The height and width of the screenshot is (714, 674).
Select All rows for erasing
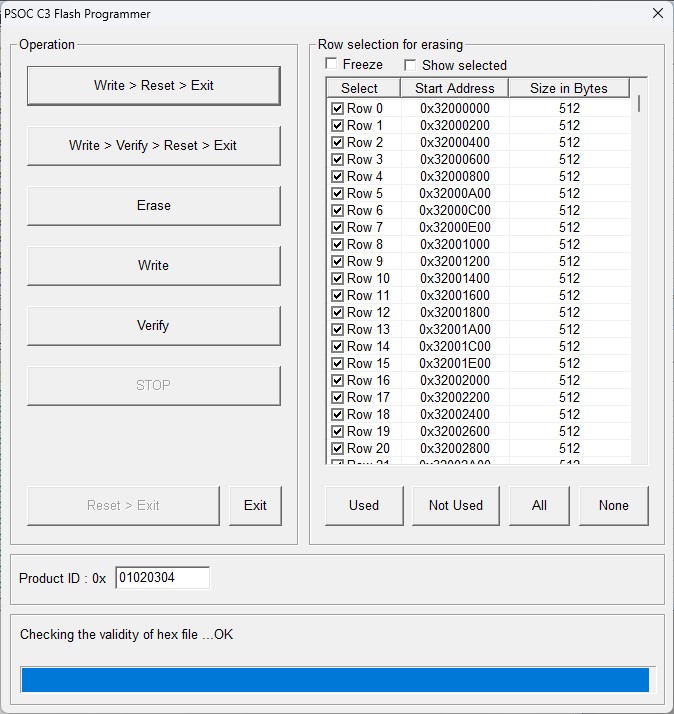[539, 506]
